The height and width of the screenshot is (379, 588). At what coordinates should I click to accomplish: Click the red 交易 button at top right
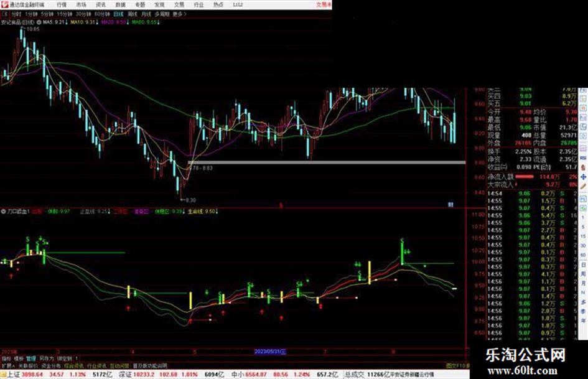click(324, 5)
